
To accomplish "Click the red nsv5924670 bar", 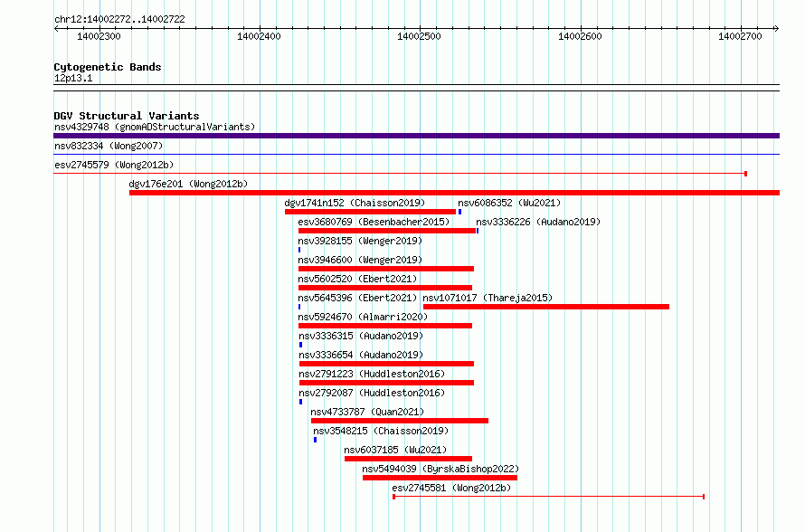I will click(385, 326).
